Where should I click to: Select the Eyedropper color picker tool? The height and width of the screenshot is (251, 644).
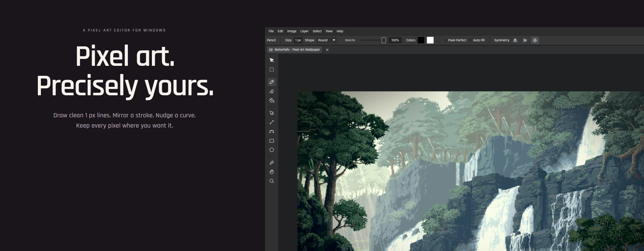point(272,163)
